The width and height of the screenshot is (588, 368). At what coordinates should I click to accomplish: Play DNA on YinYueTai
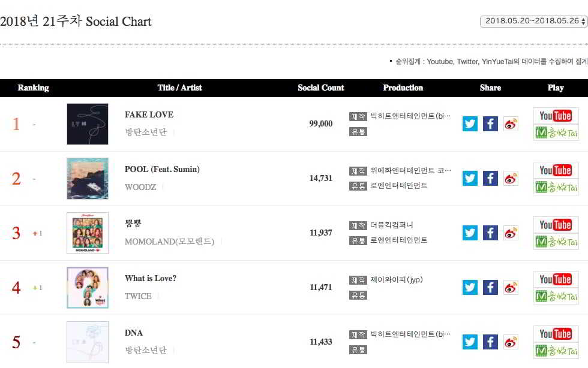556,350
